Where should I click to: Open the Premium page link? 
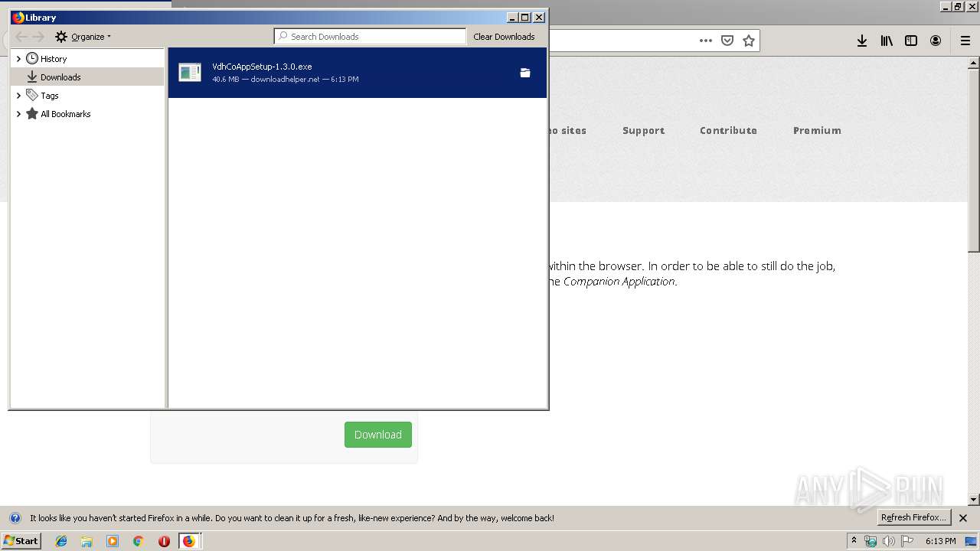point(817,130)
